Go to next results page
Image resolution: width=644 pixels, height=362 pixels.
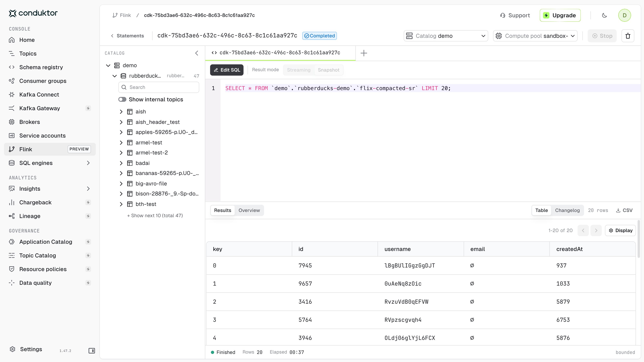coord(596,230)
